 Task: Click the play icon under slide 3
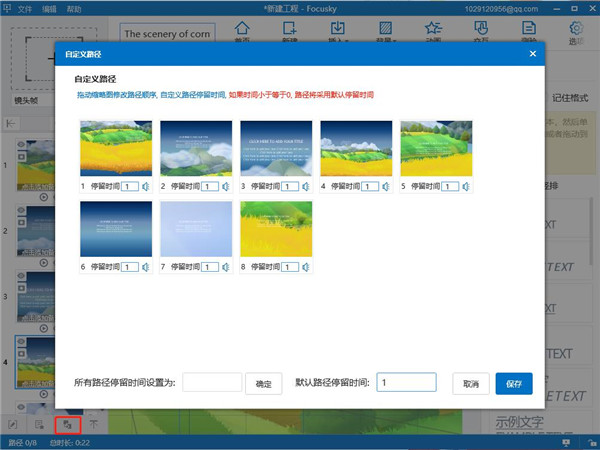[x=44, y=329]
